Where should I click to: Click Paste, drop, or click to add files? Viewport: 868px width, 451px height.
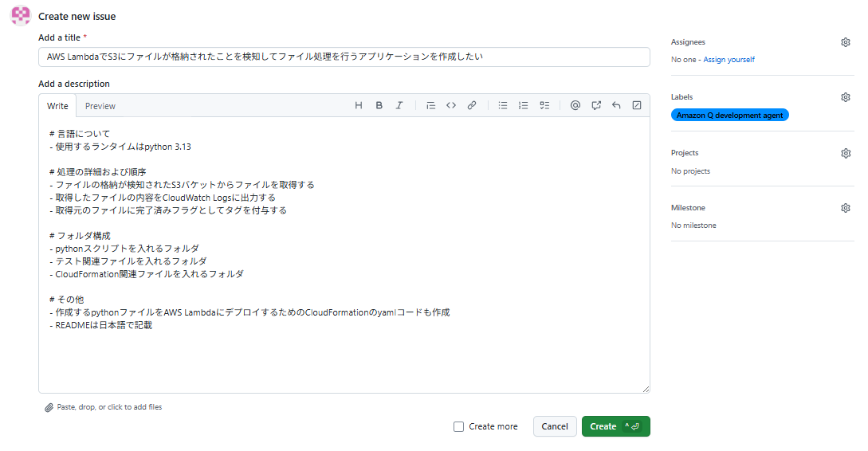click(x=109, y=406)
